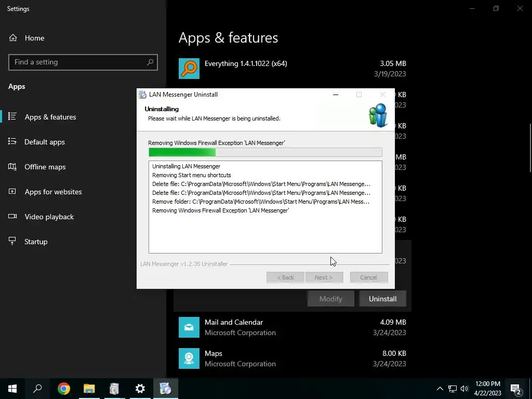Select the Maps app entry
Viewport: 532px width, 399px height.
point(292,358)
